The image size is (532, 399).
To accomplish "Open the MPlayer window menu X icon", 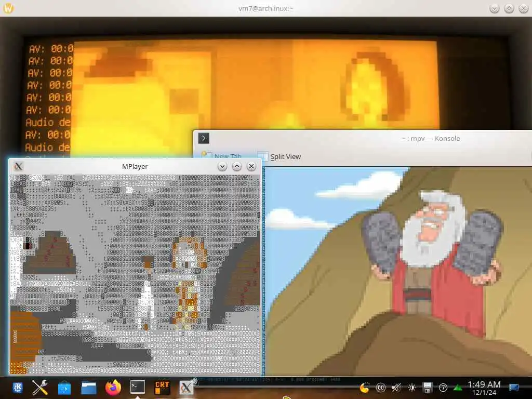I will pos(18,166).
